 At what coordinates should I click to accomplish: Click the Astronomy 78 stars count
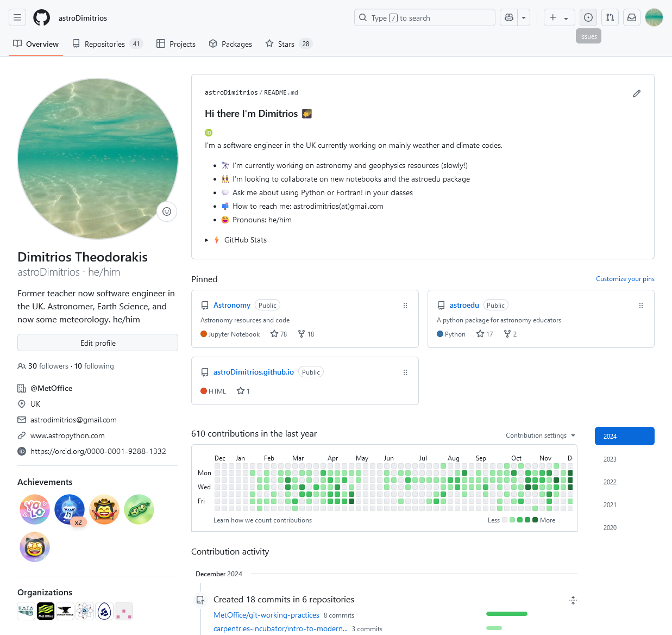[x=279, y=334]
